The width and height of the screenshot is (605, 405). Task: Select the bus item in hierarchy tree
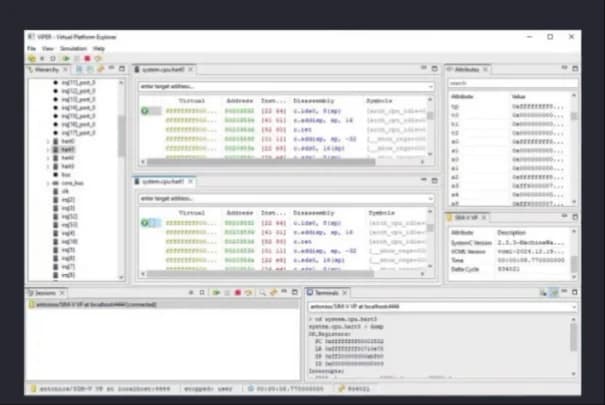66,175
